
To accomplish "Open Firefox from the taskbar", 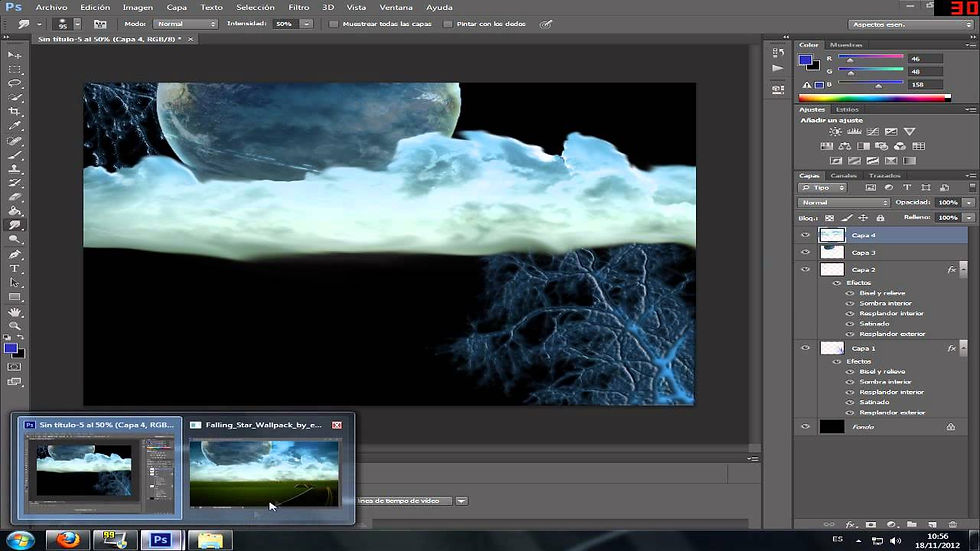I will (x=67, y=540).
